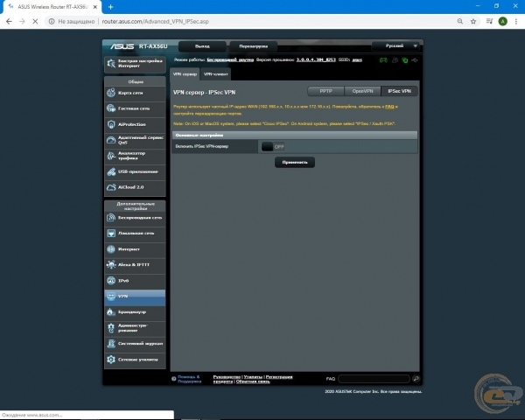
Task: Open the Системный журнал log icon
Action: (111, 344)
